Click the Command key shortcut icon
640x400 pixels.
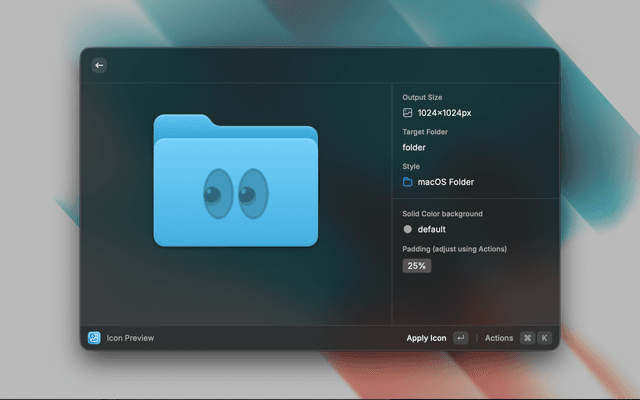point(527,338)
